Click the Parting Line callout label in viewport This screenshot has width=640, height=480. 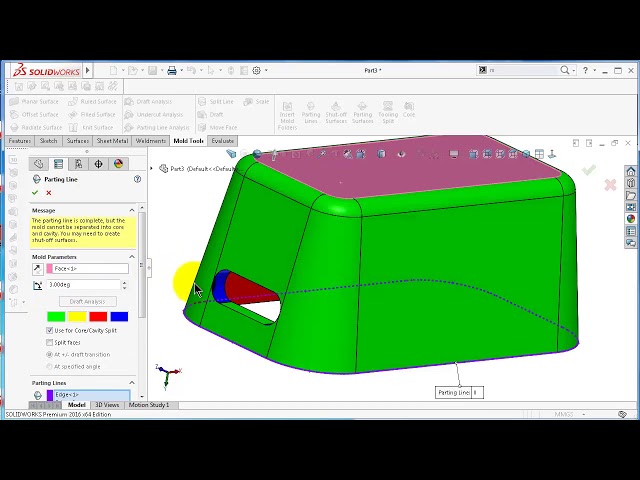pos(459,393)
